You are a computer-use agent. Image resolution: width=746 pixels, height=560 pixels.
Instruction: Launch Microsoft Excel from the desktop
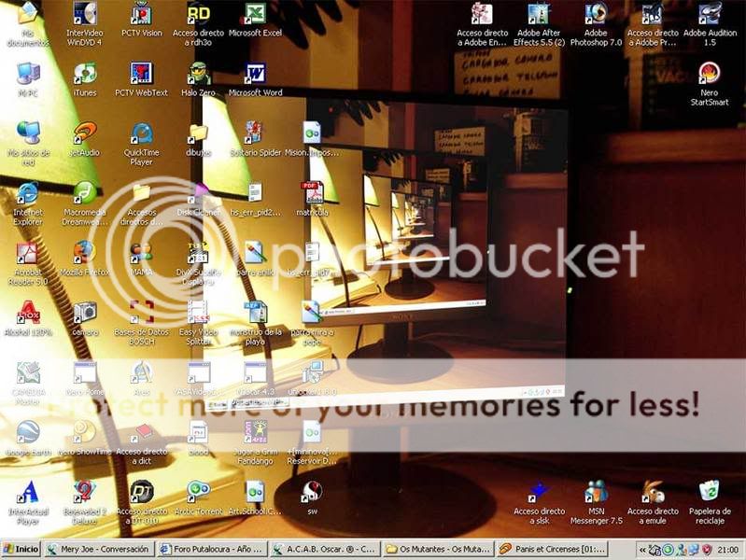click(255, 15)
